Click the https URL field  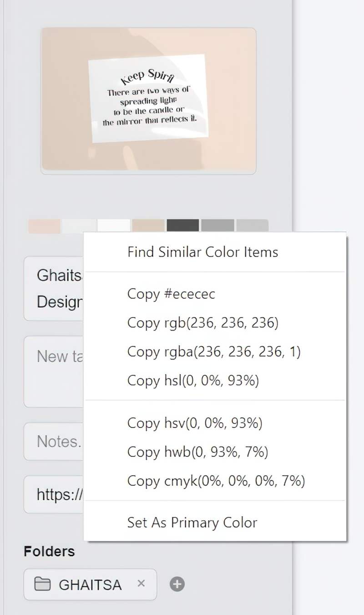click(53, 494)
